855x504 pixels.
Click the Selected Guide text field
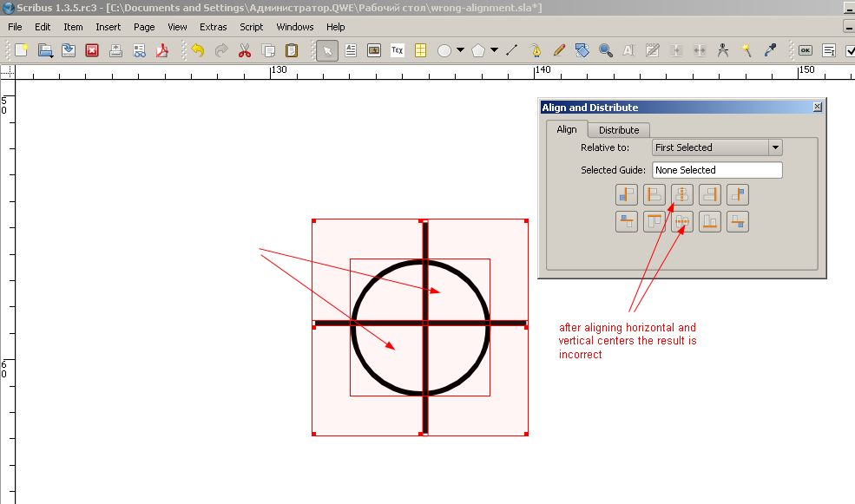point(717,170)
